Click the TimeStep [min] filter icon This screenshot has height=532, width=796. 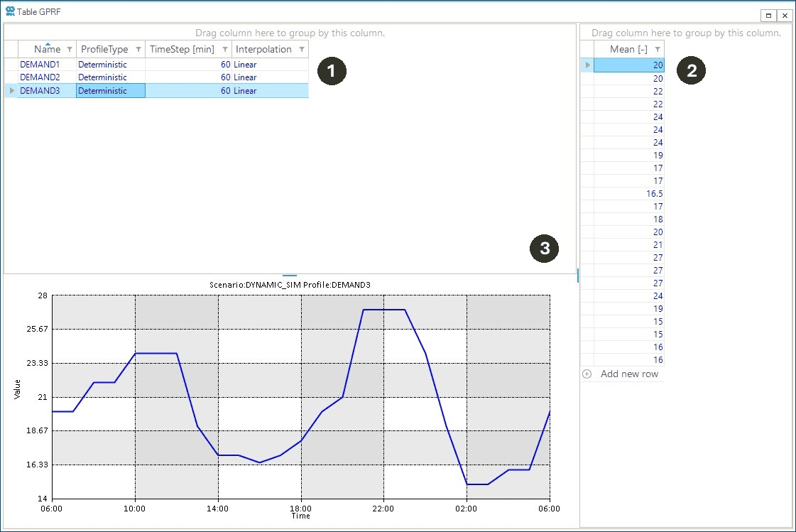(x=224, y=50)
